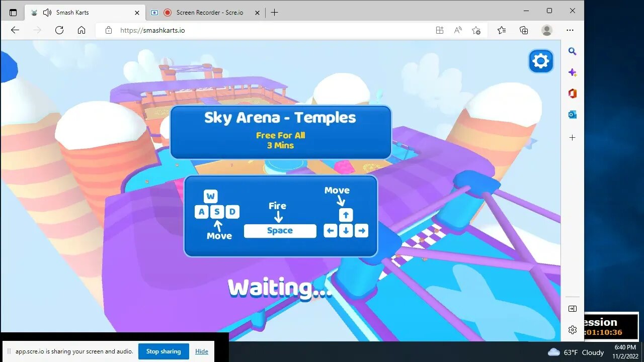Click the up arrow key graphic
This screenshot has height=362, width=644.
point(346,215)
